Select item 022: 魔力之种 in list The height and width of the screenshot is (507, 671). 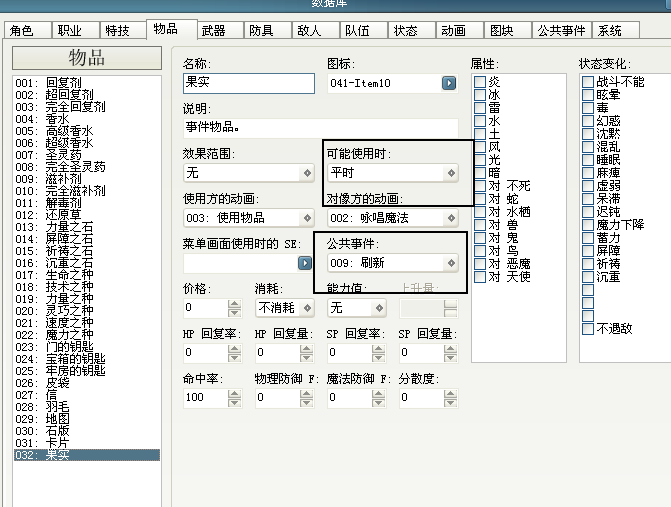click(87, 335)
